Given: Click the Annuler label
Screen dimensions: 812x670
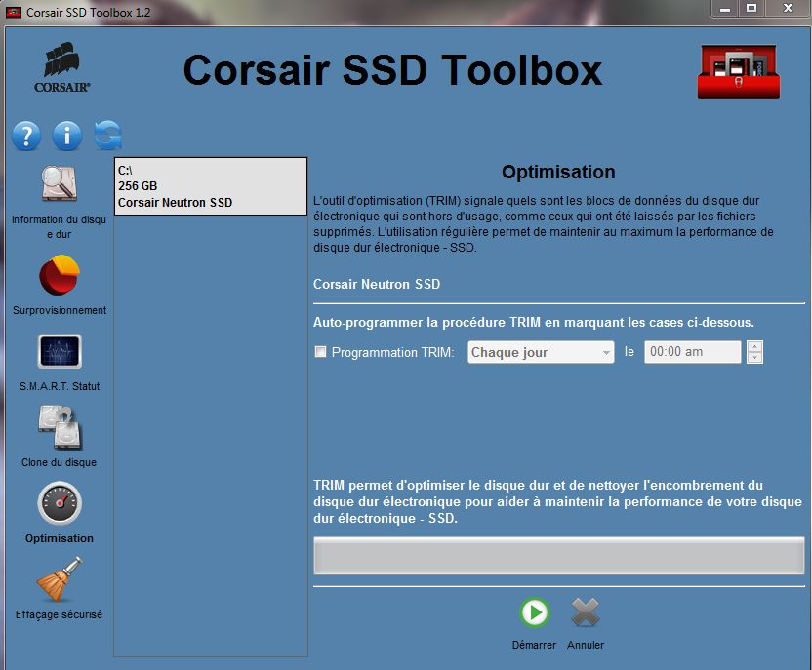Looking at the screenshot, I should point(586,645).
